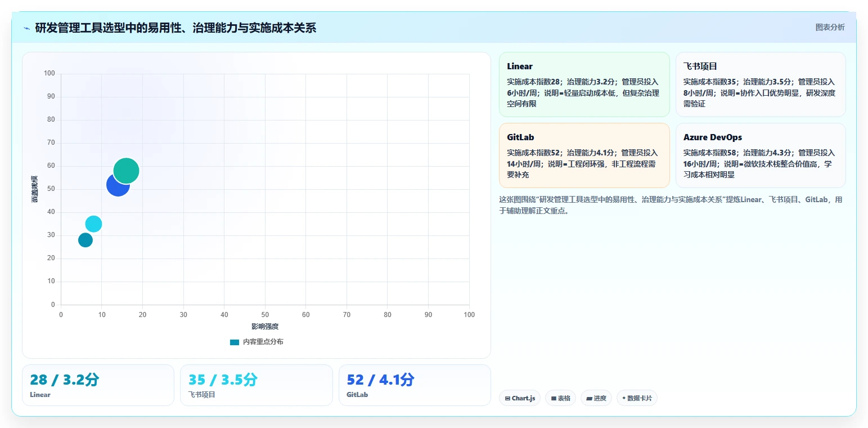Viewport: 868px width, 428px height.
Task: Select the green Azure DevOps bubble
Action: click(126, 171)
